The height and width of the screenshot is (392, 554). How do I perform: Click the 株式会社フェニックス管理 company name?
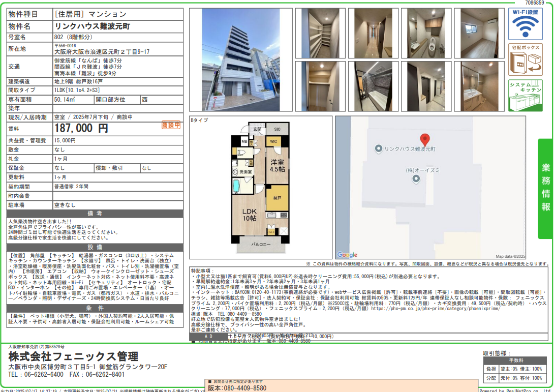73,356
